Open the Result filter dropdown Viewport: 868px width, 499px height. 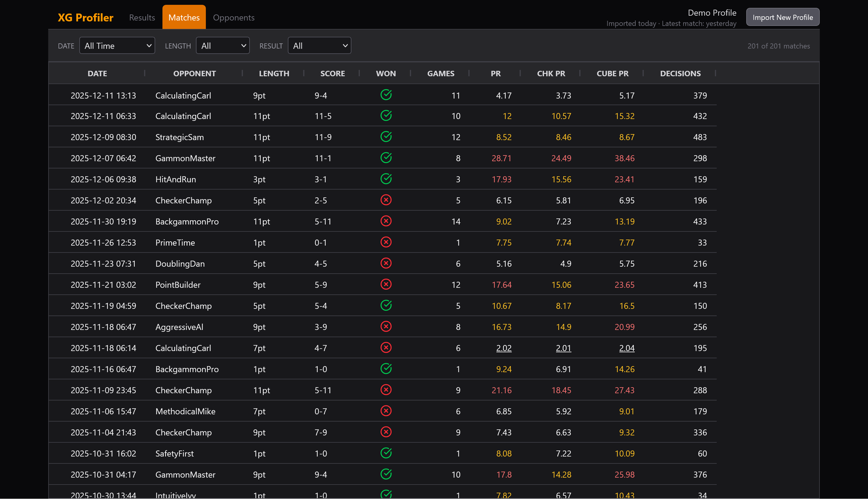pyautogui.click(x=319, y=46)
